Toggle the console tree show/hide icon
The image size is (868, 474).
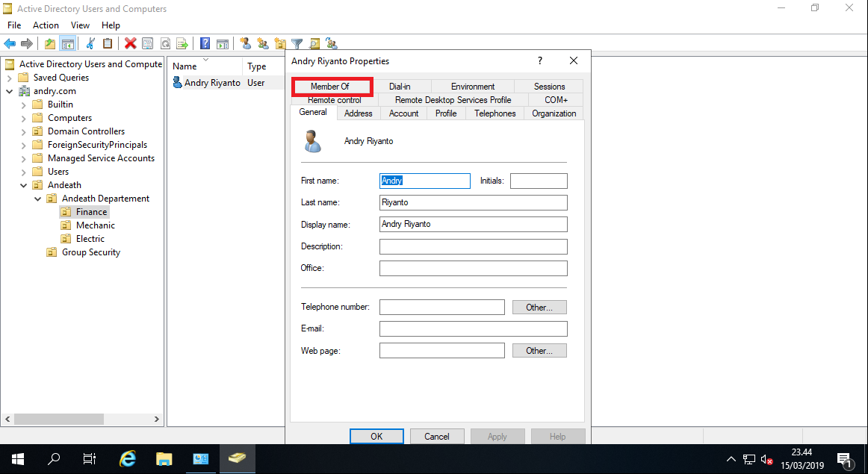68,43
